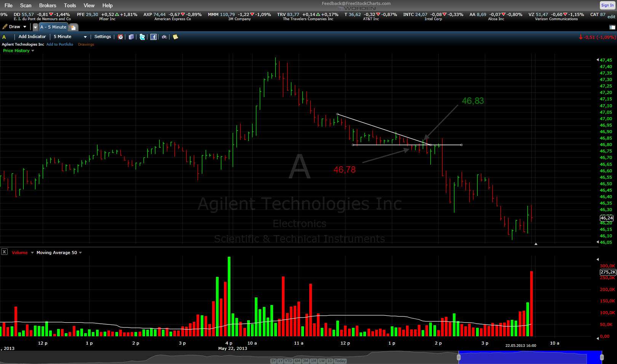Screen dimensions: 617x364
Task: Close the Volume indicator pane X
Action: [4, 252]
